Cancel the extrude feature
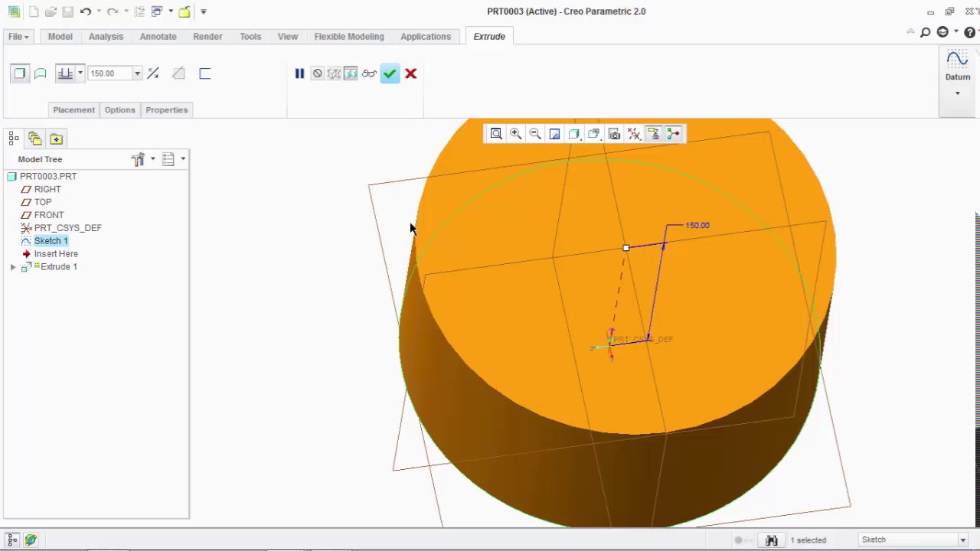Screen dimensions: 980x551 (x=410, y=73)
